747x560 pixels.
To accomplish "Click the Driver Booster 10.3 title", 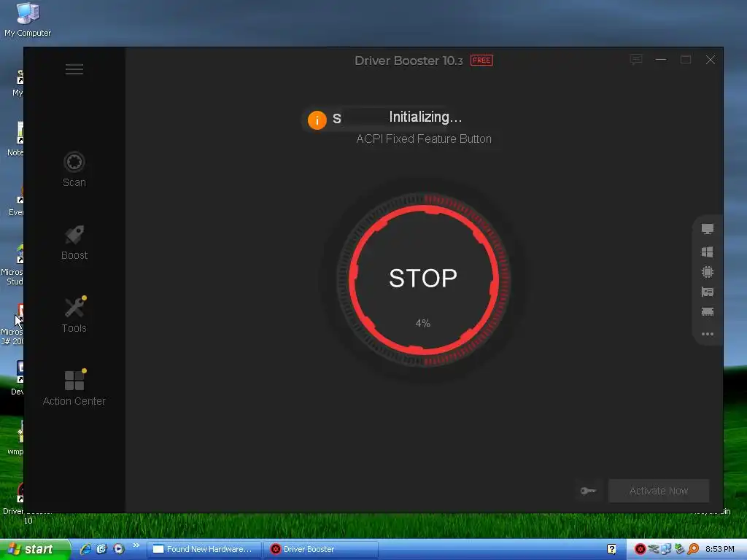I will pos(409,61).
